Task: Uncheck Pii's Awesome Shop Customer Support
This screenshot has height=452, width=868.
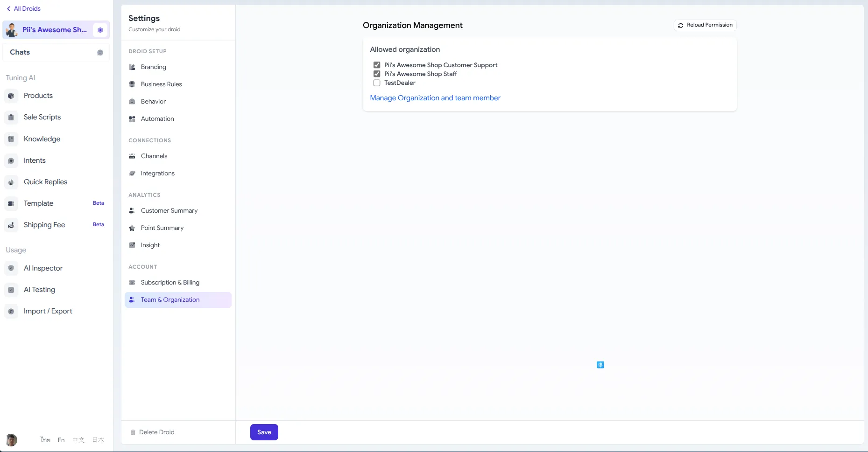Action: click(377, 65)
